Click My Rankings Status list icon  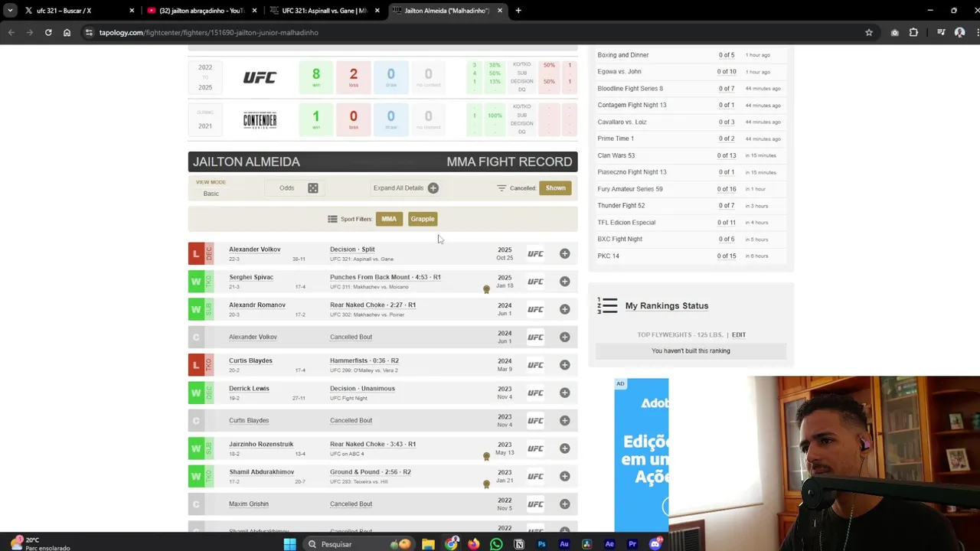click(607, 305)
